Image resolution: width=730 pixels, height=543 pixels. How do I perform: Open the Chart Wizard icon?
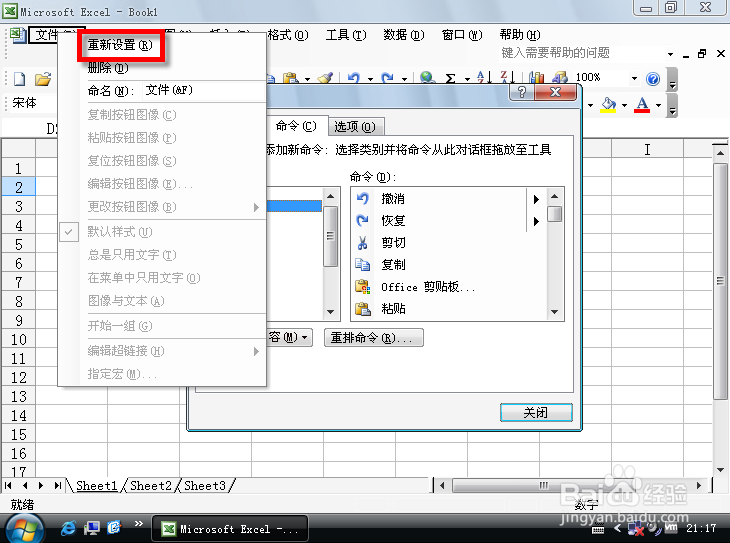click(536, 78)
